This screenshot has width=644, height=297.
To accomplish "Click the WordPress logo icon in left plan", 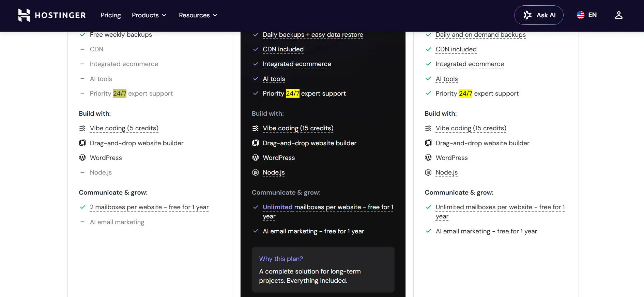I will click(82, 158).
